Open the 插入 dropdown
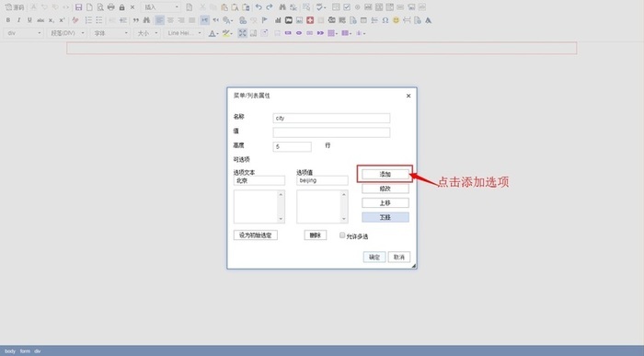 click(x=161, y=7)
